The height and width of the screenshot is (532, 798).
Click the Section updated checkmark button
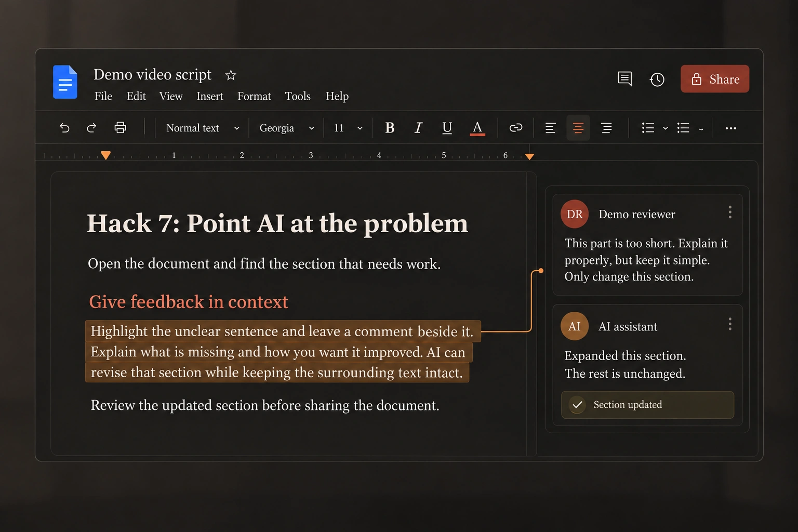pos(647,405)
